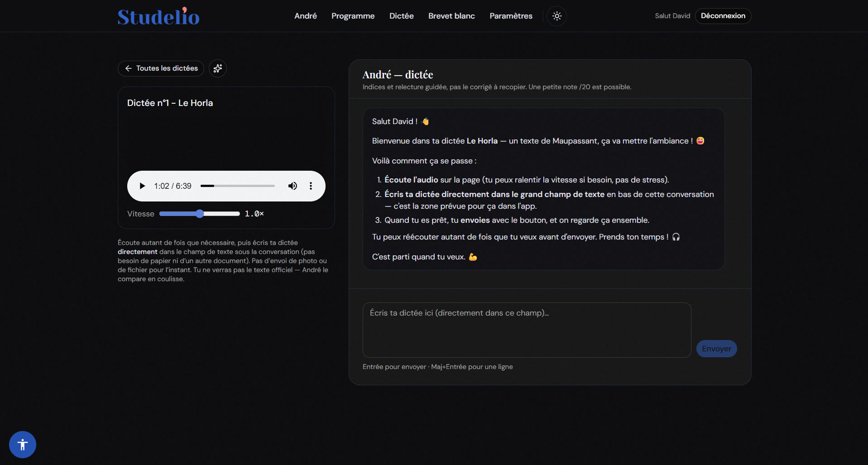868x465 pixels.
Task: Click the audio progress bar
Action: point(238,186)
